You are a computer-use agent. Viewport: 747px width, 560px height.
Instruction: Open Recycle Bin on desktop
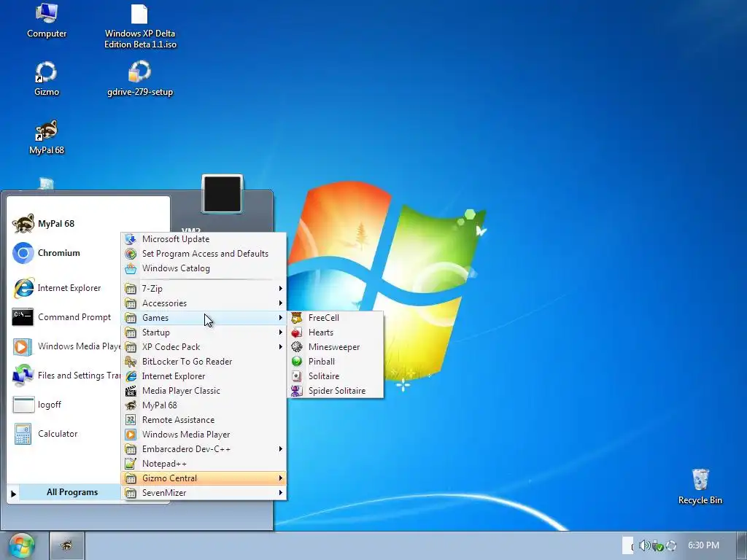click(x=700, y=486)
